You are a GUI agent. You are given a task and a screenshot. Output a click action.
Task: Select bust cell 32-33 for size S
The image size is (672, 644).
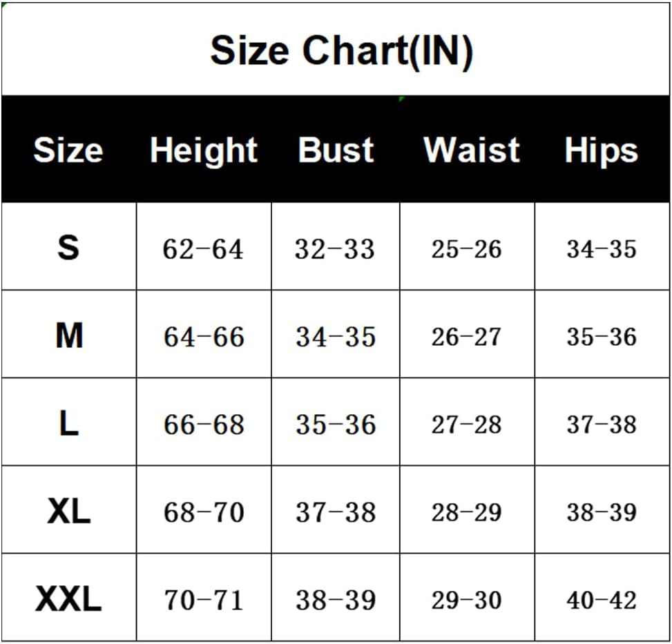pyautogui.click(x=335, y=249)
